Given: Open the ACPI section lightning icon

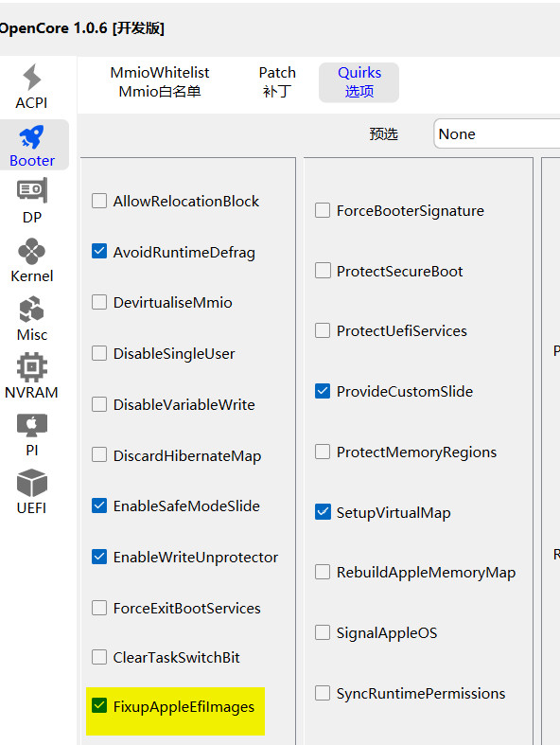Looking at the screenshot, I should [x=32, y=77].
